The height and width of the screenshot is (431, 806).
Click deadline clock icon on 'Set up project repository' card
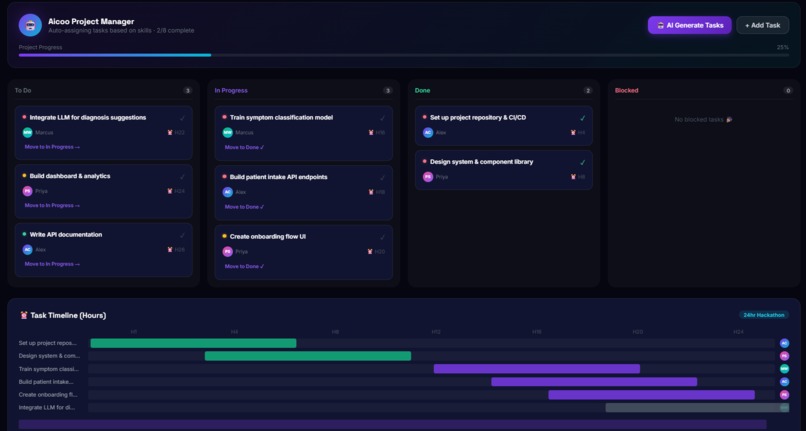click(573, 133)
